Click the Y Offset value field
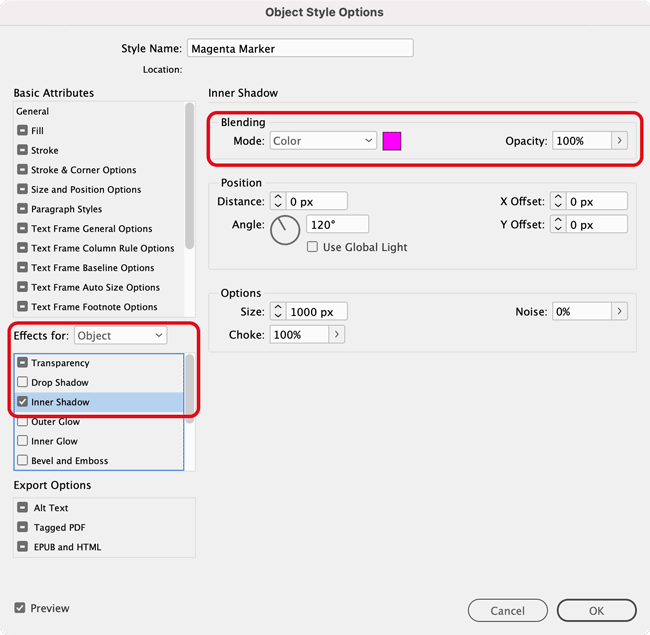Viewport: 650px width, 635px height. tap(597, 224)
